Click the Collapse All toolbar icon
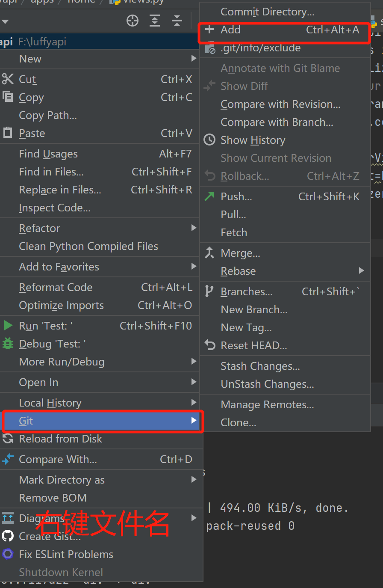The height and width of the screenshot is (588, 383). click(177, 21)
